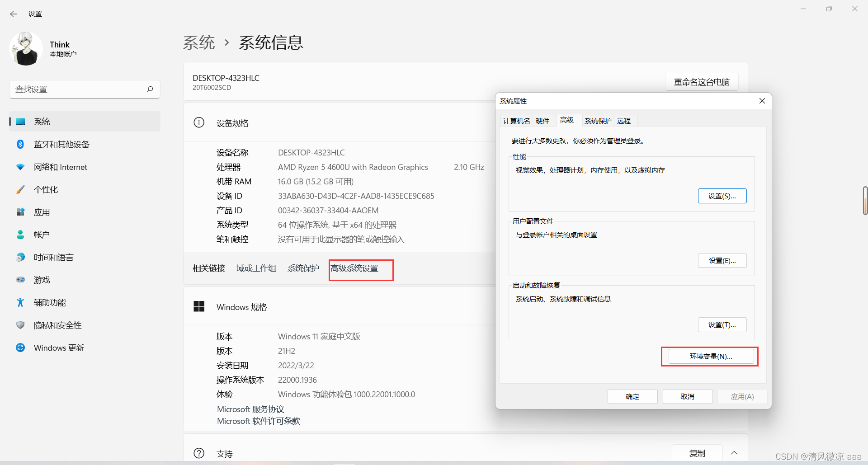The height and width of the screenshot is (465, 868).
Task: Open 蓝牙和其他设备 via its Bluetooth icon
Action: (x=20, y=144)
